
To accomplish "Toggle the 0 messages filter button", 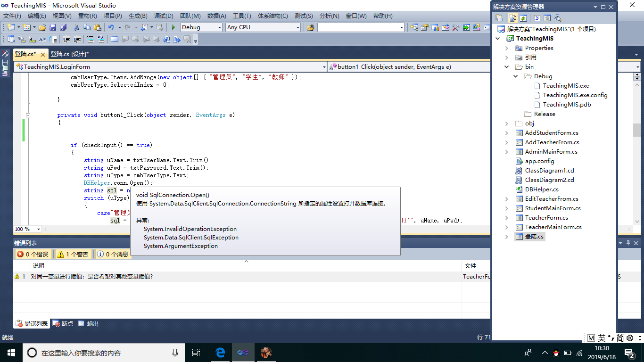I will click(113, 254).
